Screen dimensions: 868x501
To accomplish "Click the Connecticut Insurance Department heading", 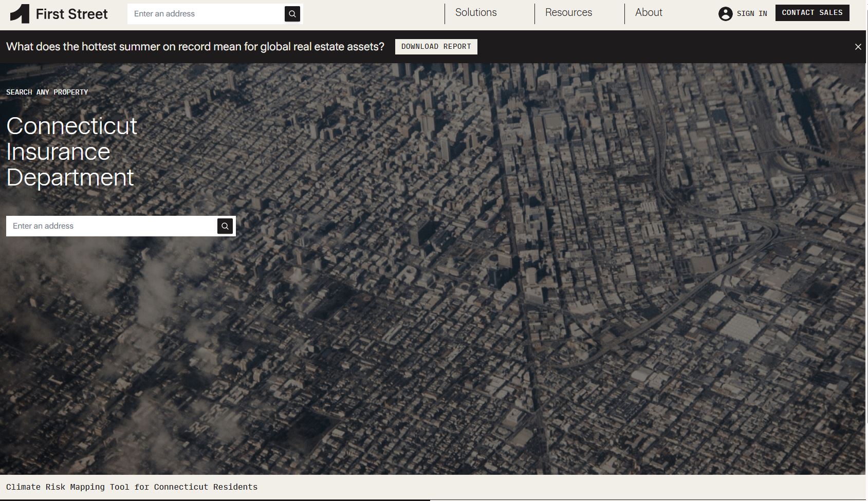I will click(71, 152).
